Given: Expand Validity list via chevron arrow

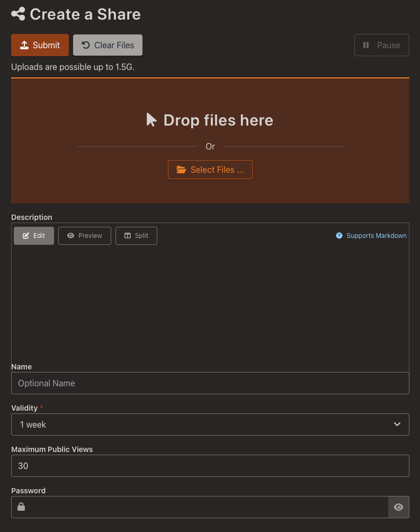Looking at the screenshot, I should (397, 424).
